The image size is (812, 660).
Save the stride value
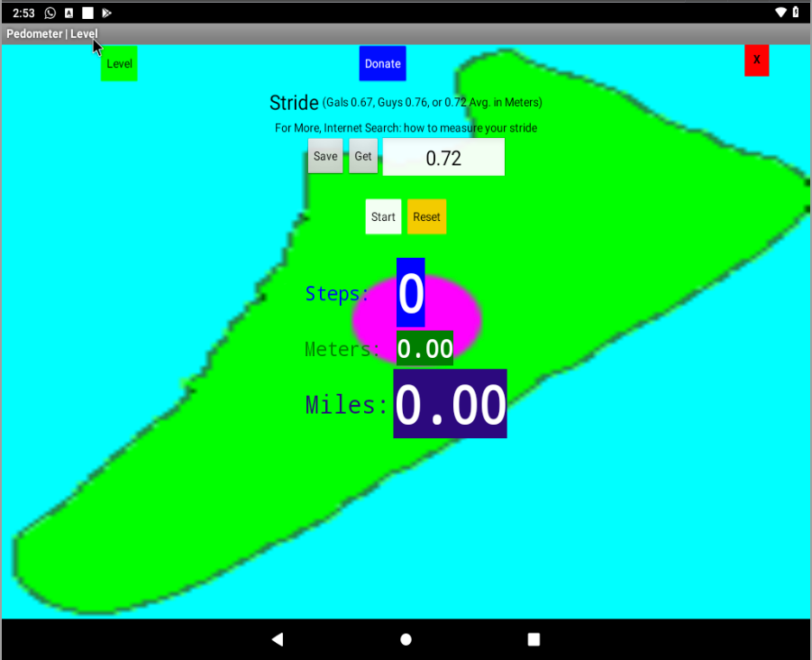click(x=325, y=156)
